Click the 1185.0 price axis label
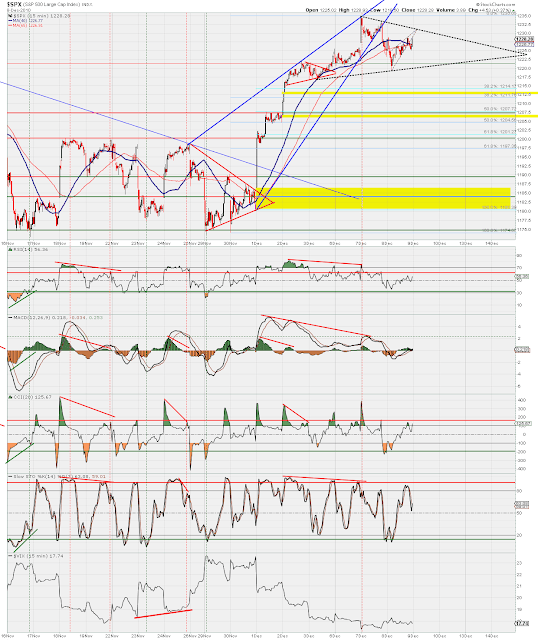 524,193
